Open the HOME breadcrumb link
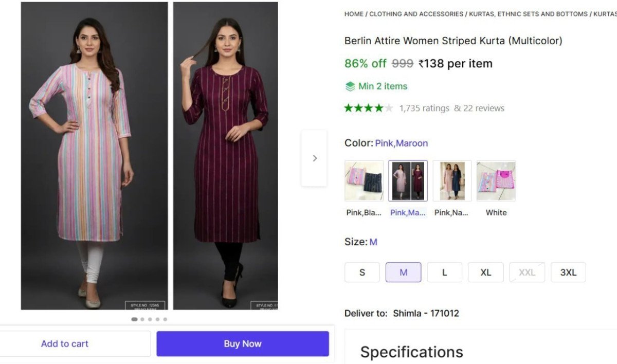The image size is (617, 364). tap(353, 14)
